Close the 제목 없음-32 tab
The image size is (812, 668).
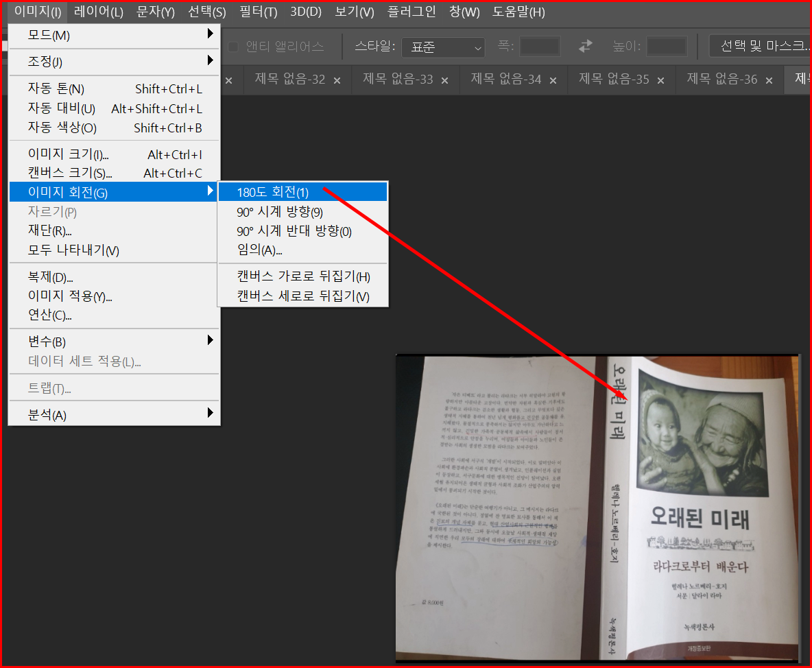point(337,80)
